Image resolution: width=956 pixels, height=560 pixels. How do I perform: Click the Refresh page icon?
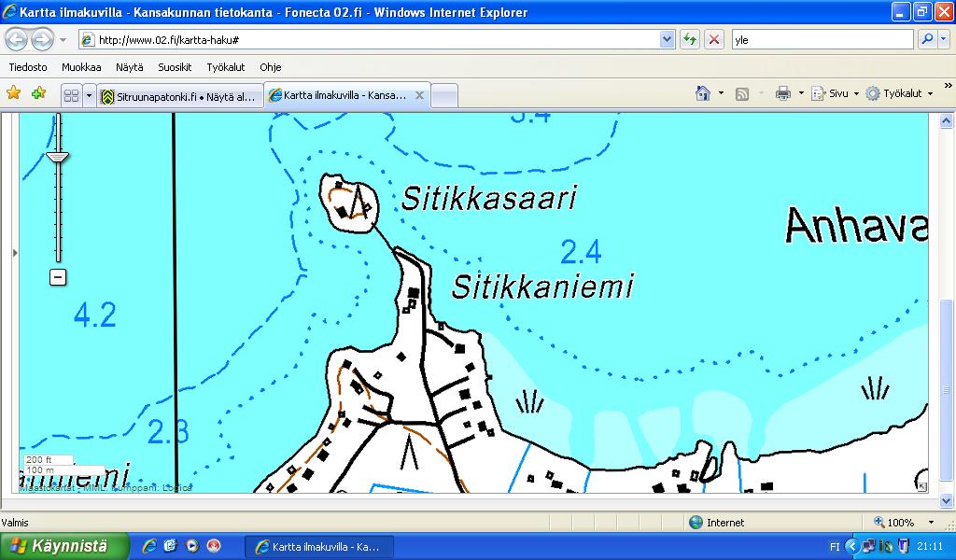pos(690,39)
